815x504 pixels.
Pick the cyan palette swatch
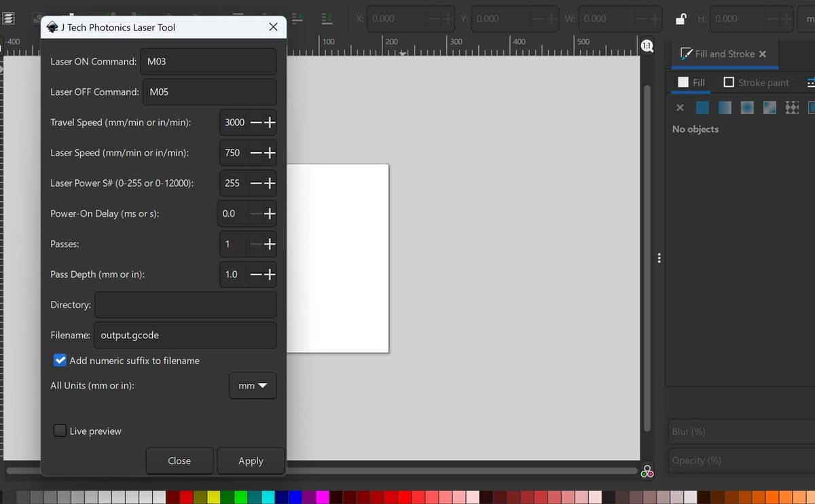click(x=268, y=497)
